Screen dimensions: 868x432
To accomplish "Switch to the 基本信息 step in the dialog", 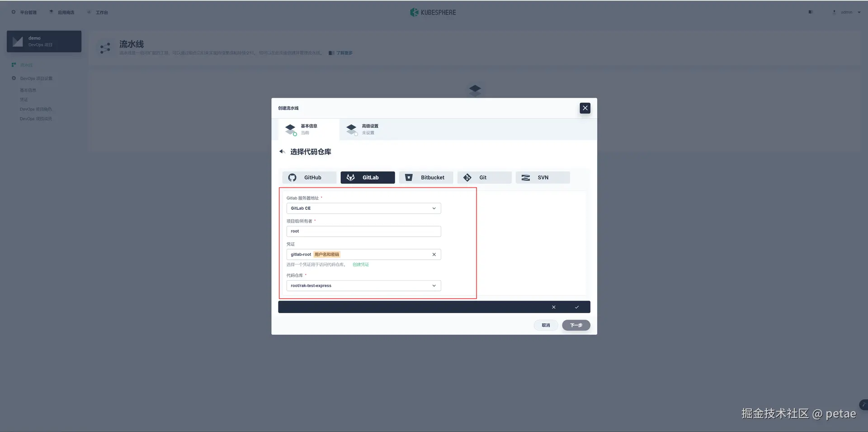I will (x=309, y=129).
